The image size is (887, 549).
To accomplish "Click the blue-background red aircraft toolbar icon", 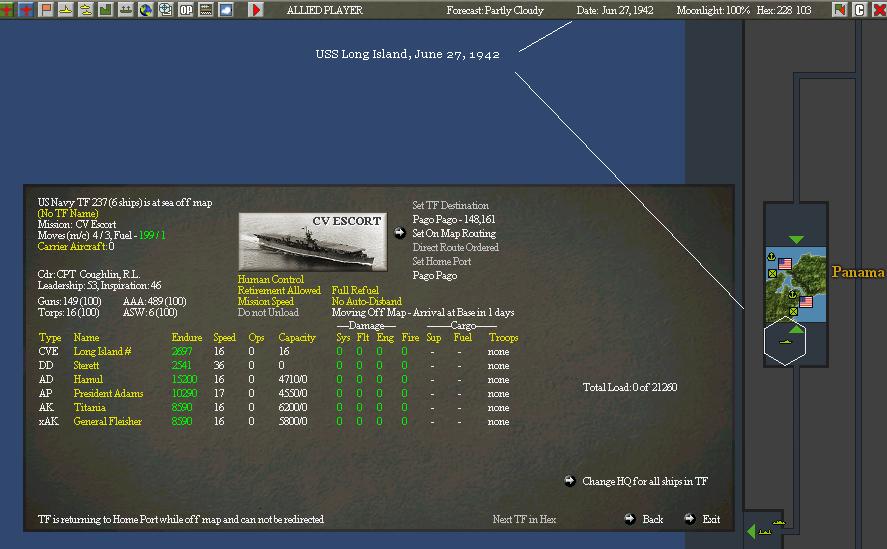I will coord(26,9).
